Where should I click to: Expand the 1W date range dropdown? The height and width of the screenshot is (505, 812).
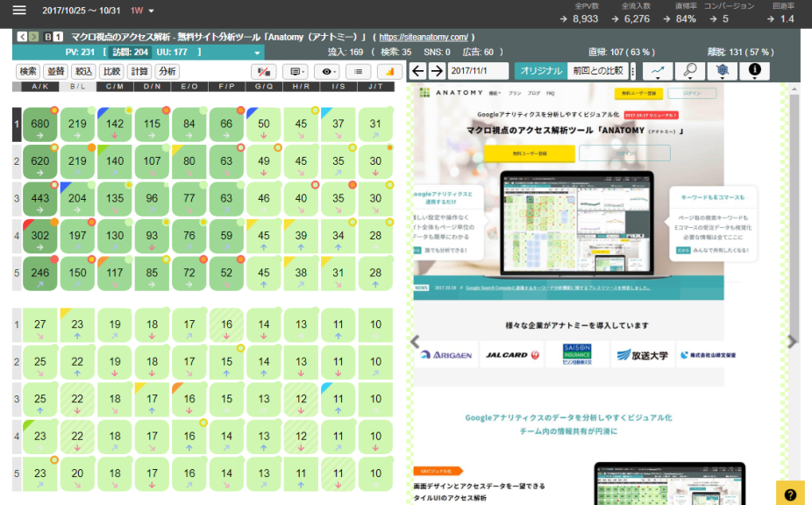(x=142, y=11)
